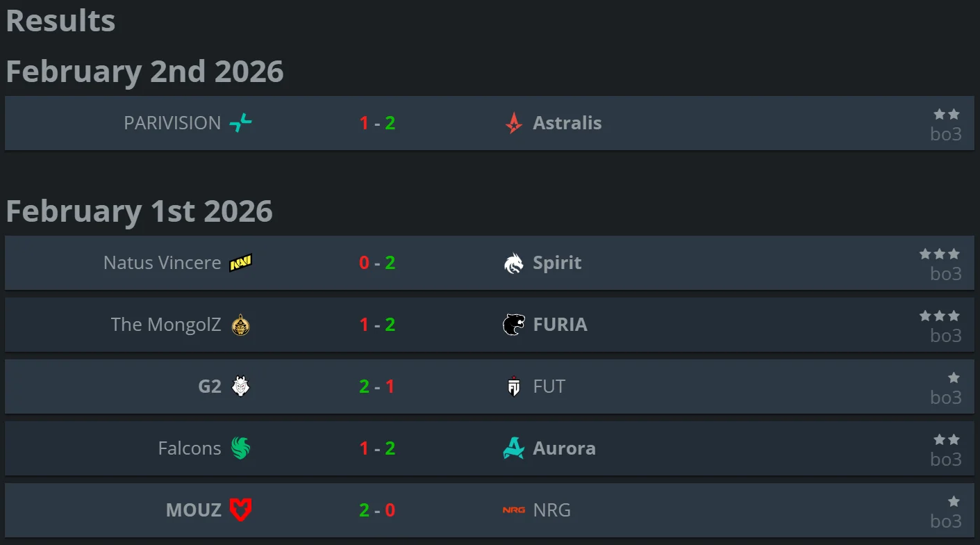Screen dimensions: 980x545
Task: Click the three-star rating on FURIA match
Action: click(939, 316)
